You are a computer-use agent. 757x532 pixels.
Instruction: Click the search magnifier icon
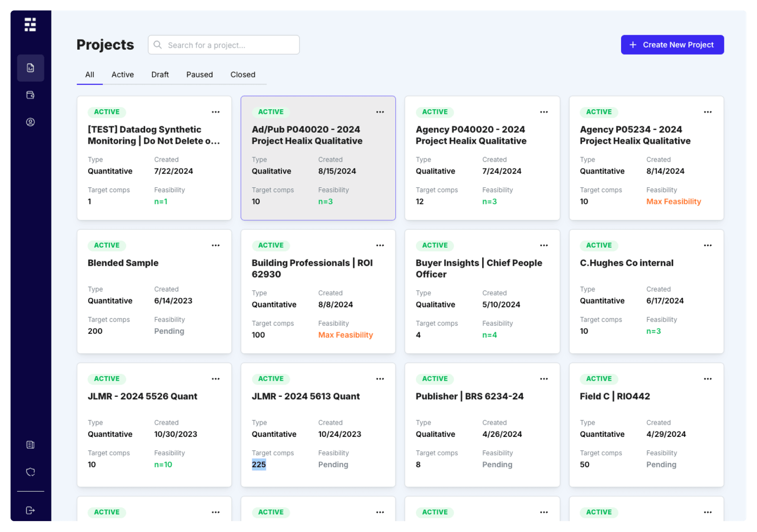tap(158, 45)
